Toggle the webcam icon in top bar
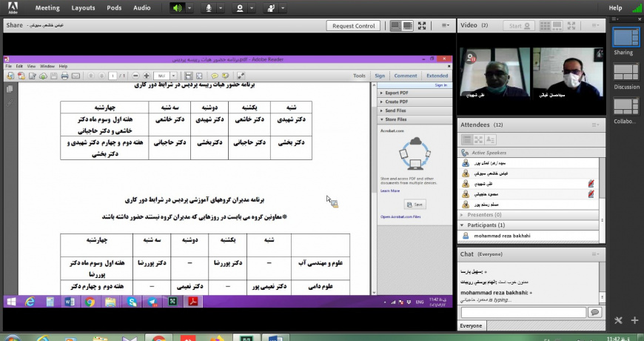644x341 pixels. 239,8
